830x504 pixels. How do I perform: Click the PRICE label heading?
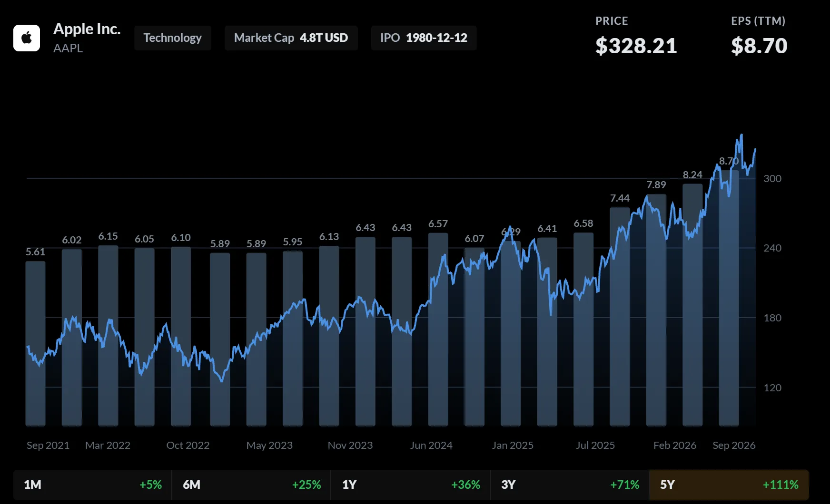click(612, 21)
